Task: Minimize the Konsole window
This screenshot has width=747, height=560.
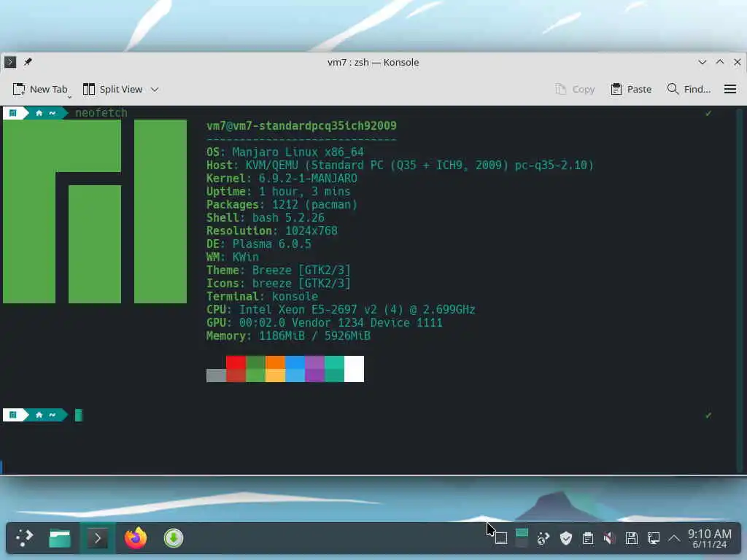Action: click(x=703, y=63)
